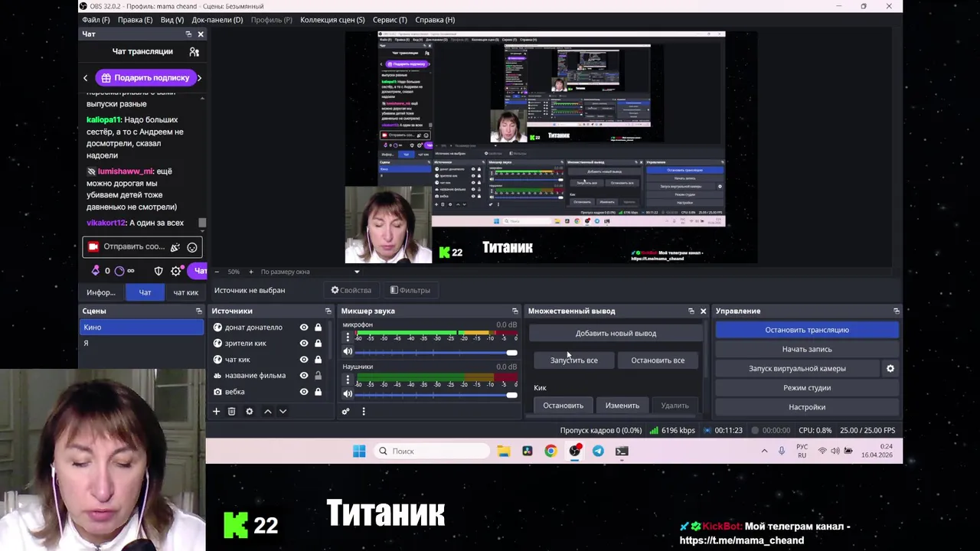Move selected source down arrow

283,412
